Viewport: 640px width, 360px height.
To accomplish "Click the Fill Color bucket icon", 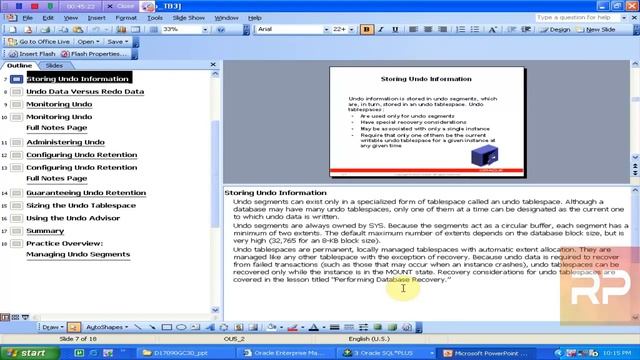I will [x=271, y=327].
